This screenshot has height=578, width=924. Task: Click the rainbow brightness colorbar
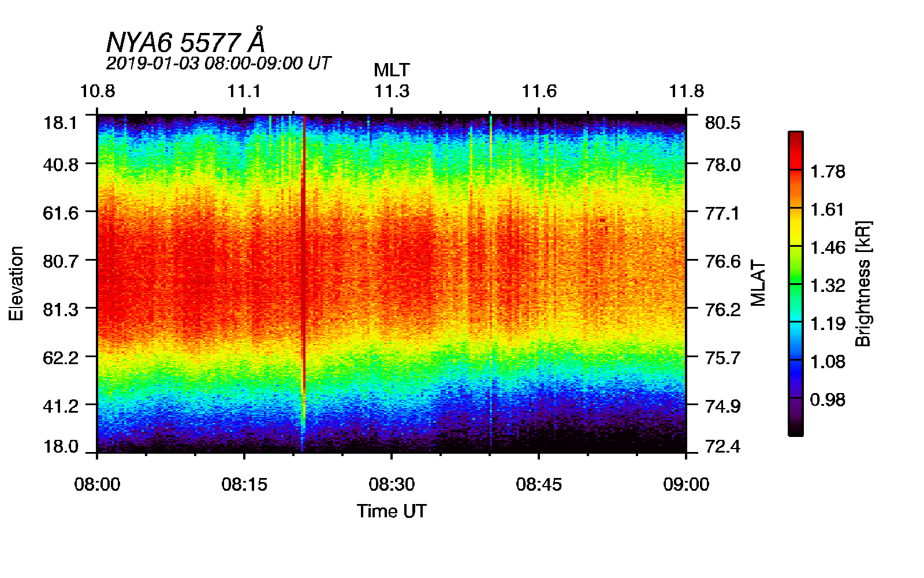point(795,283)
